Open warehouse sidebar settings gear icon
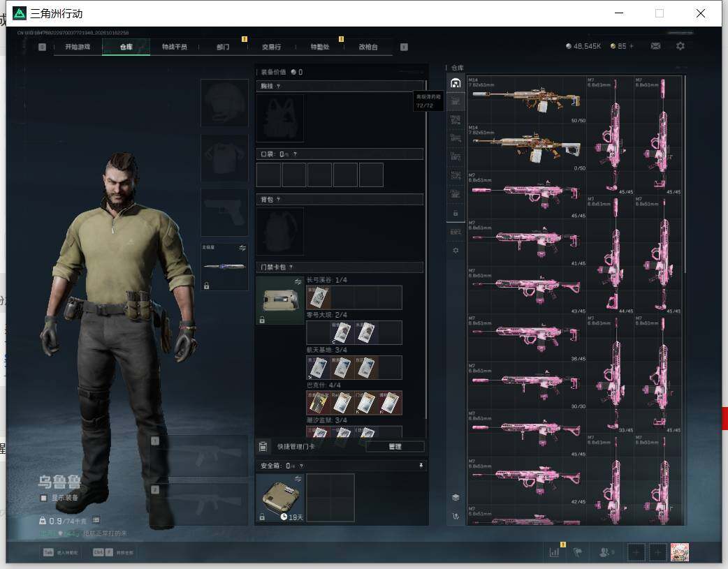Image resolution: width=728 pixels, height=569 pixels. 456,250
